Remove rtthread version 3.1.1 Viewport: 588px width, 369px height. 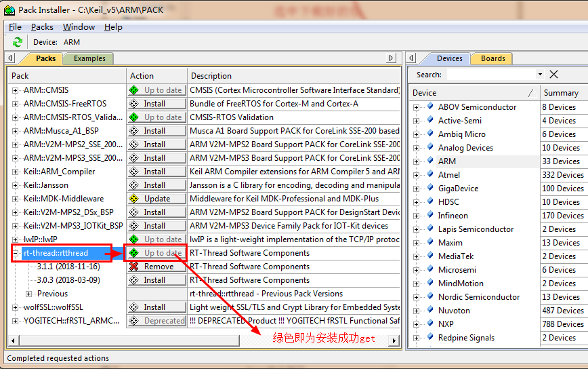[156, 267]
